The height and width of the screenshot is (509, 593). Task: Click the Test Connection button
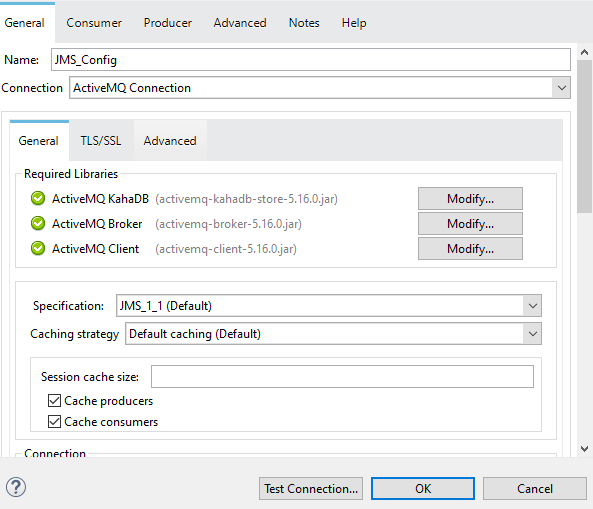(x=311, y=489)
